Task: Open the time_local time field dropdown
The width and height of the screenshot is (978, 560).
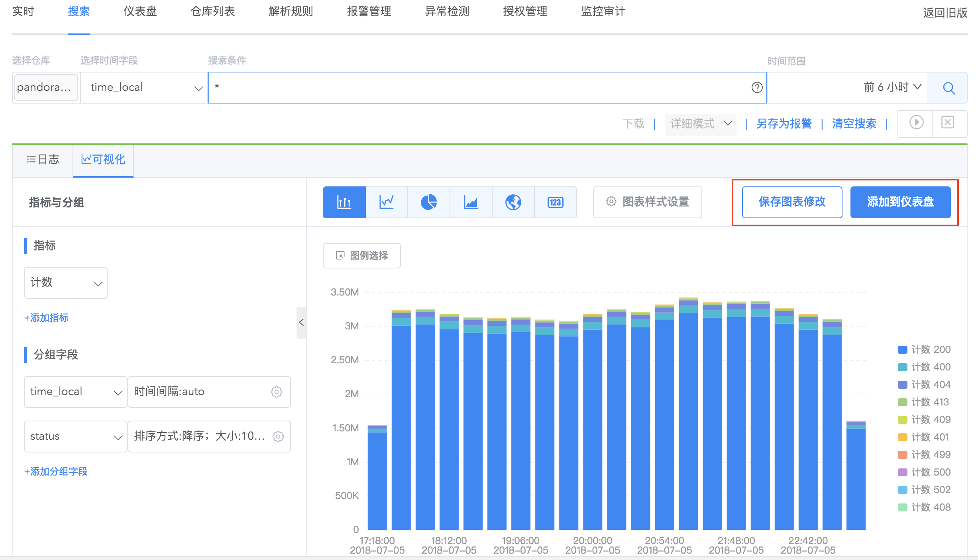Action: (x=144, y=88)
